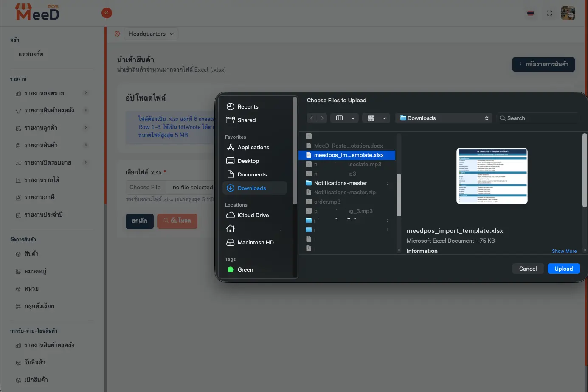
Task: Open รายงานประจำปี in the sidebar
Action: point(44,215)
